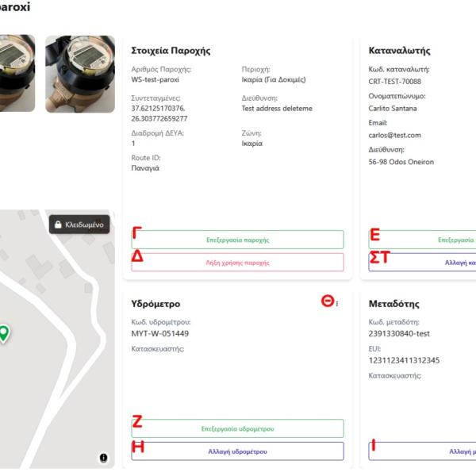Open the three-dot menu on Υδρόμετρο card
Image resolution: width=476 pixels, height=476 pixels.
point(337,304)
